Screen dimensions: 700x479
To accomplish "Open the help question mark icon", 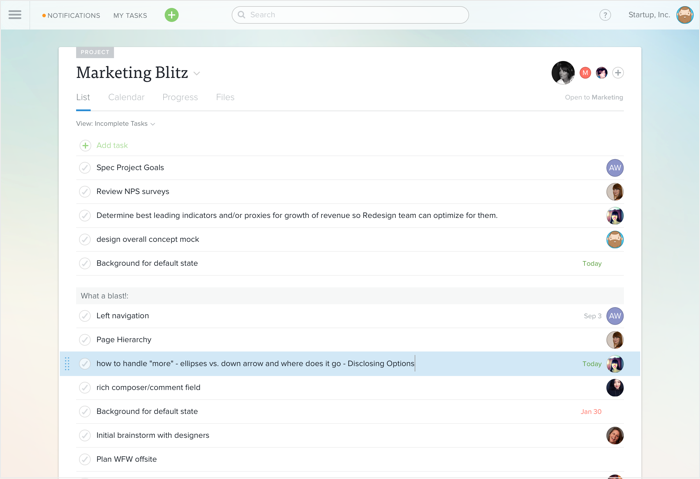I will point(605,15).
